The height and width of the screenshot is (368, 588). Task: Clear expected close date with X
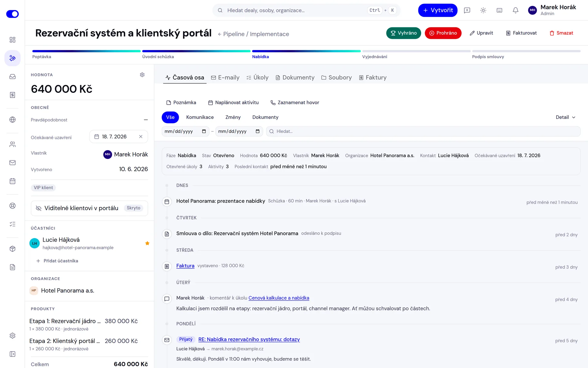141,136
